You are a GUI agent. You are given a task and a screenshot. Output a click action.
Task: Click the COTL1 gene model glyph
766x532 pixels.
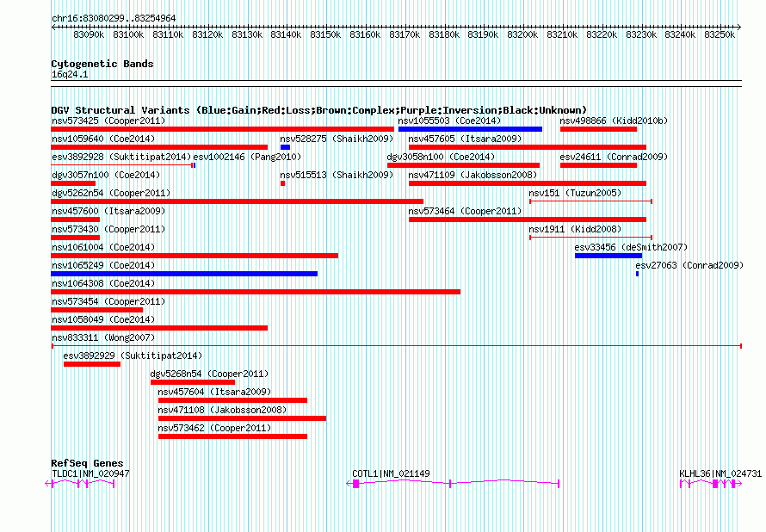pos(453,484)
